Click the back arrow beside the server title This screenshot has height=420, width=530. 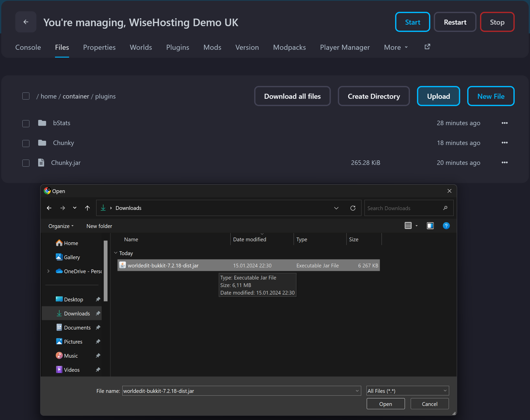point(26,22)
